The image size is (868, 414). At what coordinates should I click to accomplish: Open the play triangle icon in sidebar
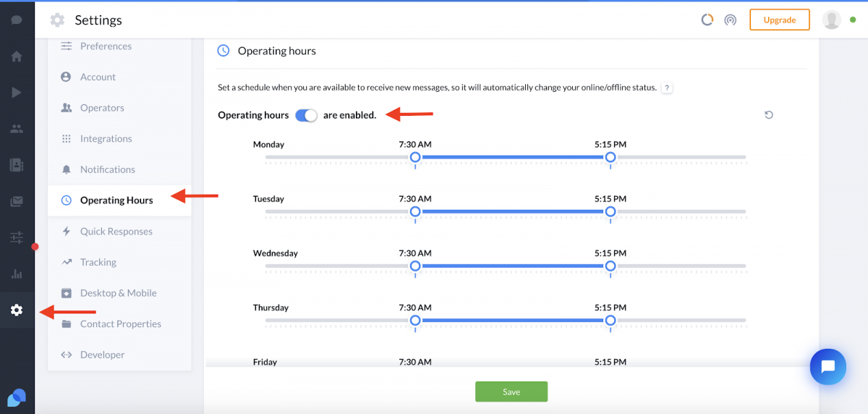click(x=17, y=93)
